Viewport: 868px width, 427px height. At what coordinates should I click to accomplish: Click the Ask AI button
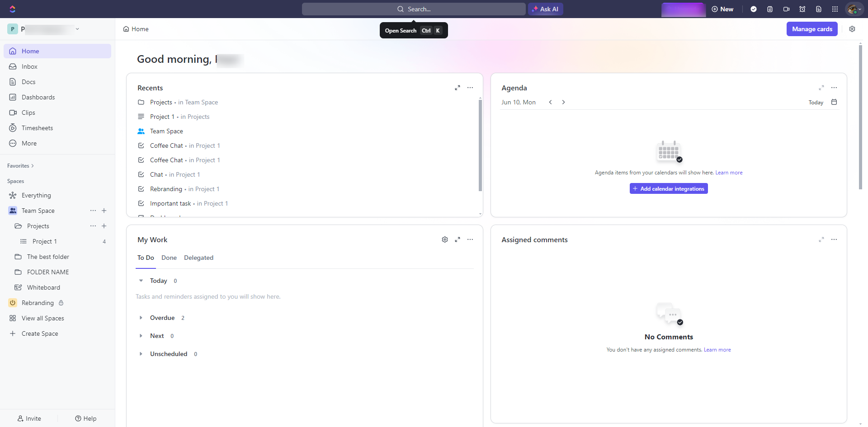[546, 9]
